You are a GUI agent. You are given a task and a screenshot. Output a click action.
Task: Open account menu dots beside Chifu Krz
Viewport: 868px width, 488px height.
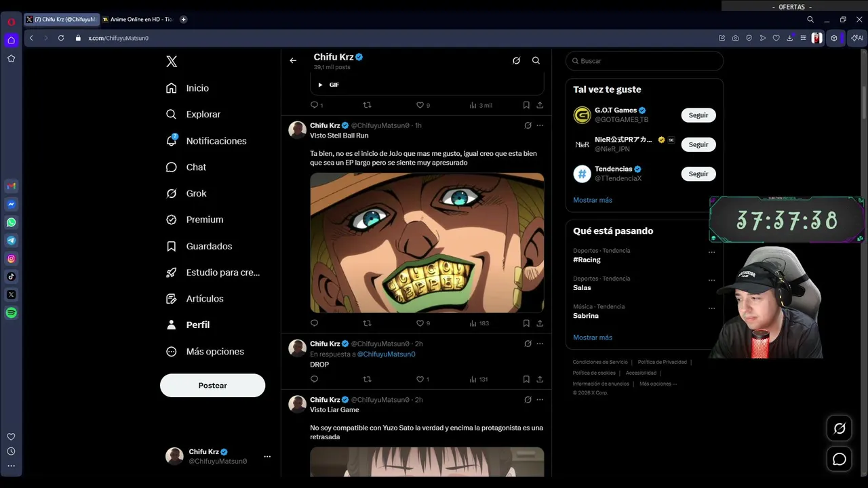click(x=267, y=456)
